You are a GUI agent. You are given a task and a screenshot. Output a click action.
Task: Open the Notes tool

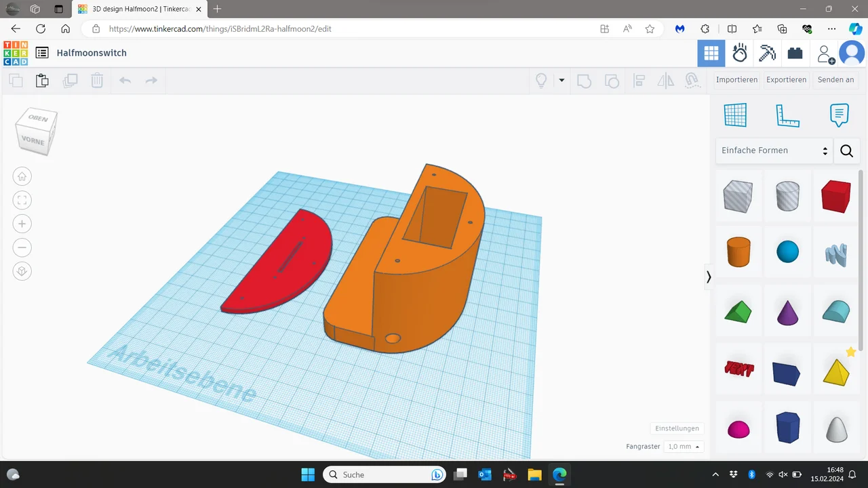tap(839, 115)
